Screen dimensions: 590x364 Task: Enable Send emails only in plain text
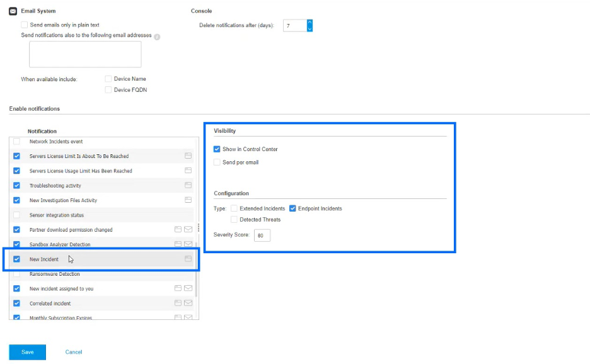[25, 25]
